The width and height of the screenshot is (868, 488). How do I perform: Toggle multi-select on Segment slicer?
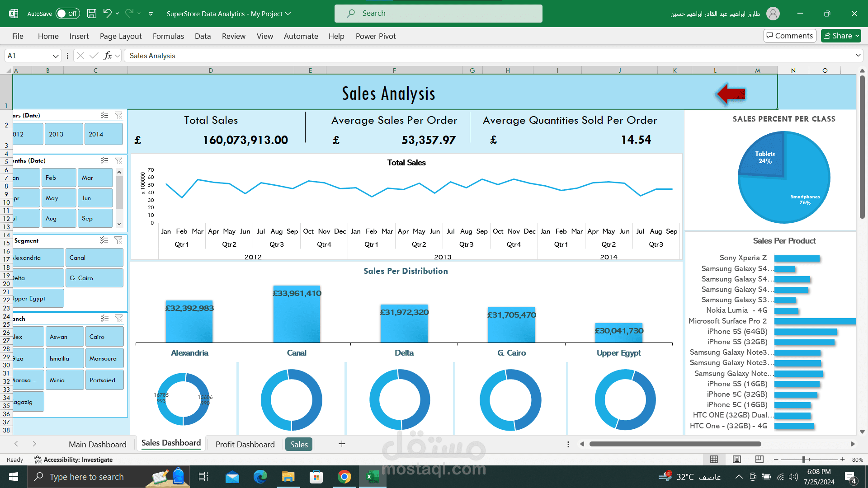pos(104,240)
